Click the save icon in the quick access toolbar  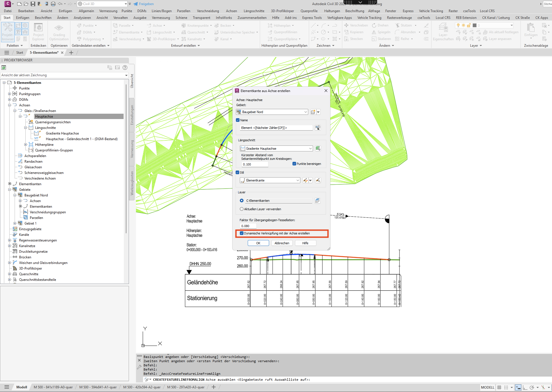(x=33, y=4)
